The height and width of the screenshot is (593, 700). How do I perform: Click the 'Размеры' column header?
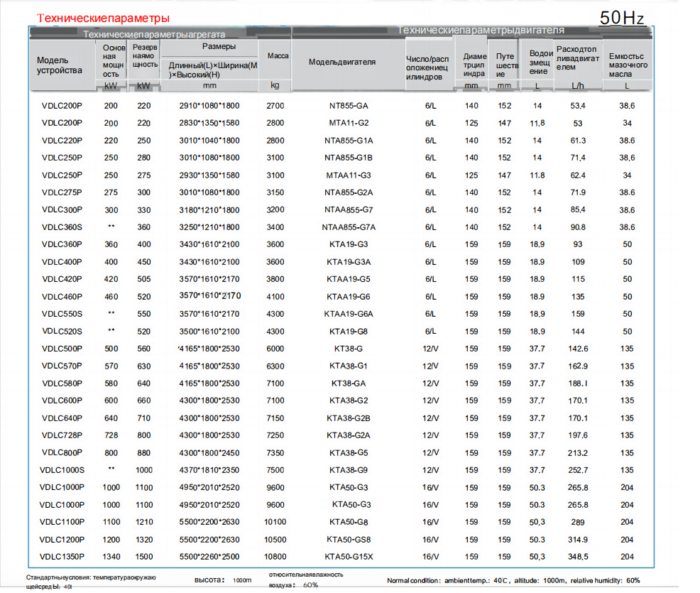tap(219, 46)
